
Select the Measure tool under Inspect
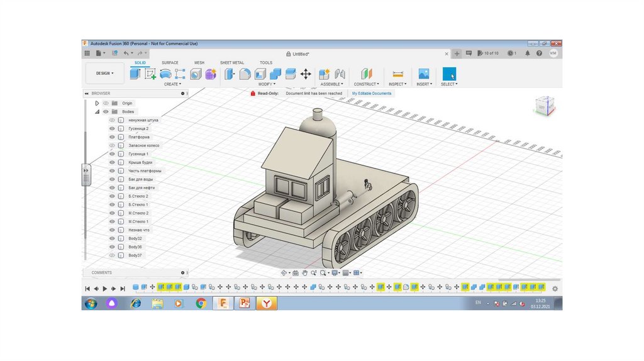tap(397, 74)
